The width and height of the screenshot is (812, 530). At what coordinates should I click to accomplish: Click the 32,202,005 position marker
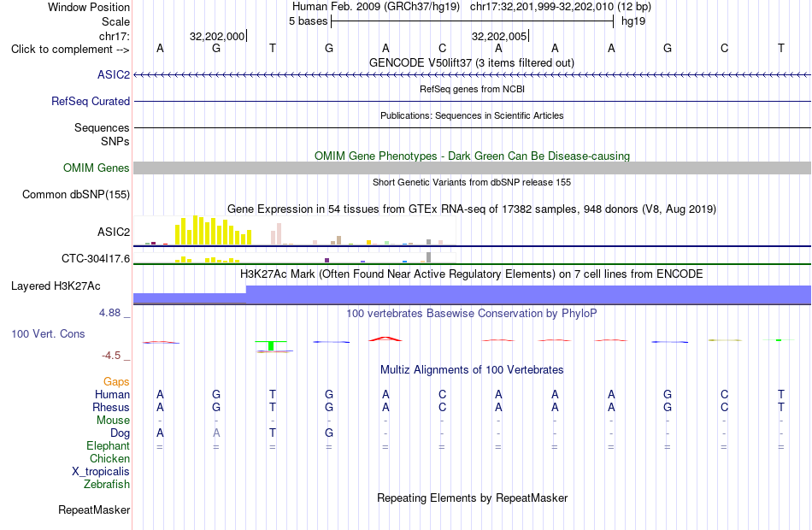tap(500, 36)
